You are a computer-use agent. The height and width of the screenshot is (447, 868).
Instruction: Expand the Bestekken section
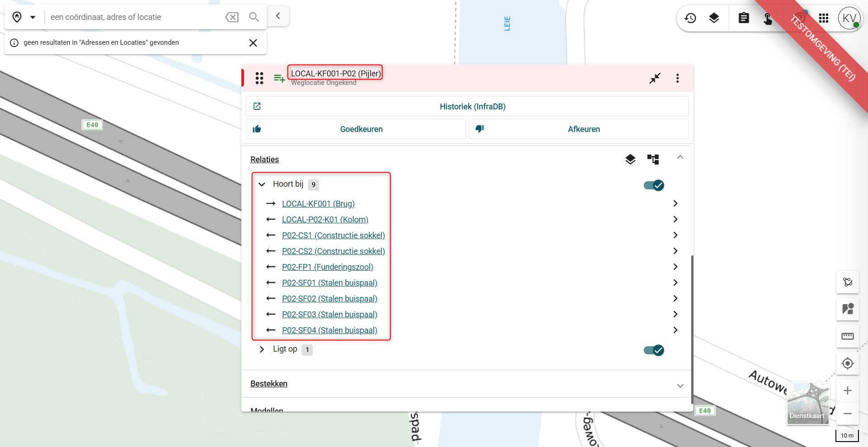(x=679, y=386)
